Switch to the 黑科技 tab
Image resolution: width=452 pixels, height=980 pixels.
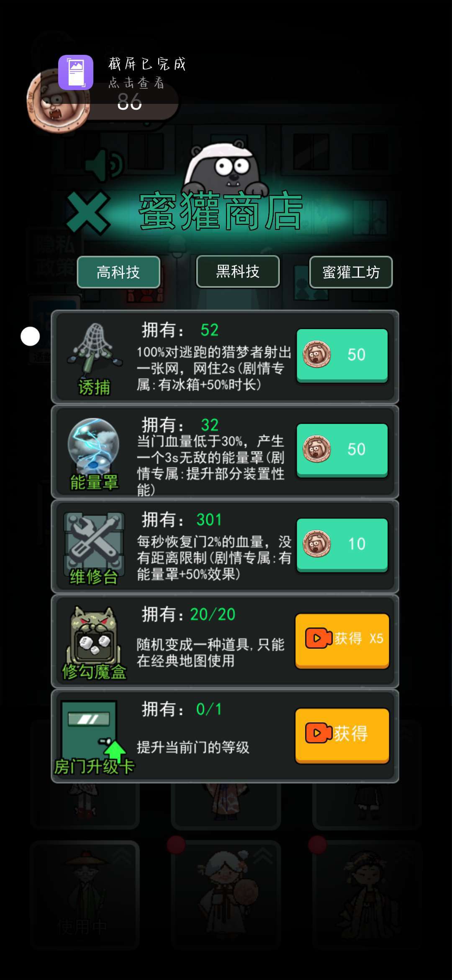click(x=238, y=271)
